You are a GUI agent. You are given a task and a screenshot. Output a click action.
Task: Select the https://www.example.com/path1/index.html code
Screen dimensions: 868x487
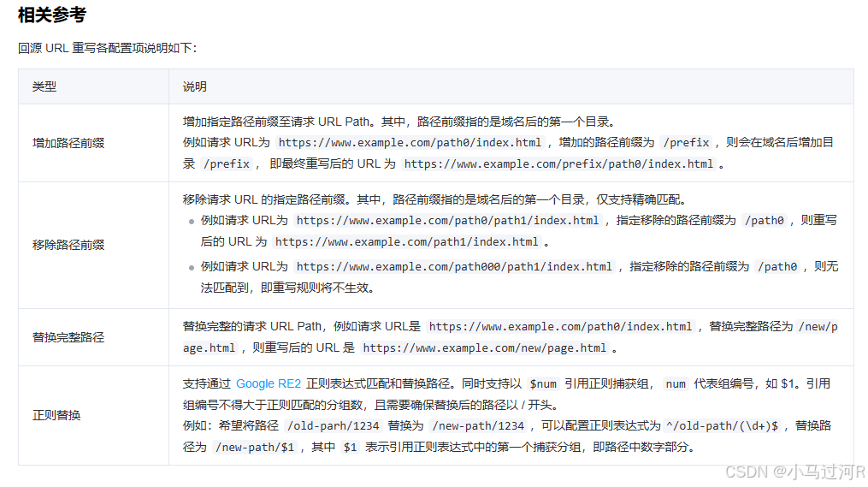point(406,242)
